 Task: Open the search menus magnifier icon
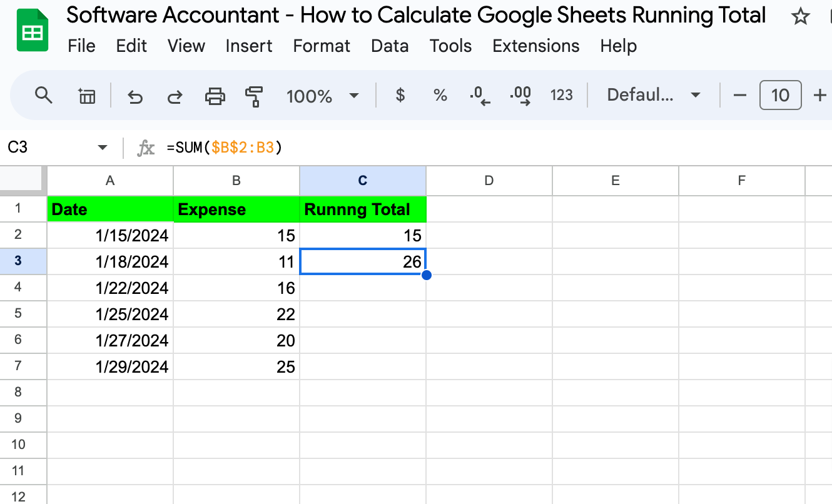coord(43,96)
